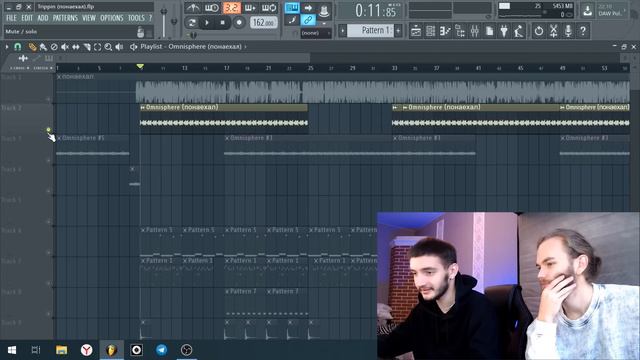640x360 pixels.
Task: Open help question mark toolbar icon
Action: tap(583, 31)
